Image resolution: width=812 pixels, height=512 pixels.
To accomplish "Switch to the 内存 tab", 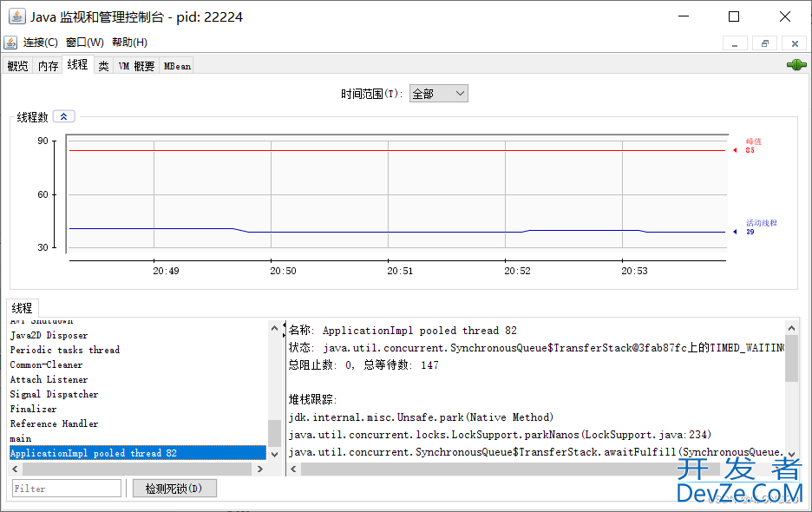I will pos(49,66).
